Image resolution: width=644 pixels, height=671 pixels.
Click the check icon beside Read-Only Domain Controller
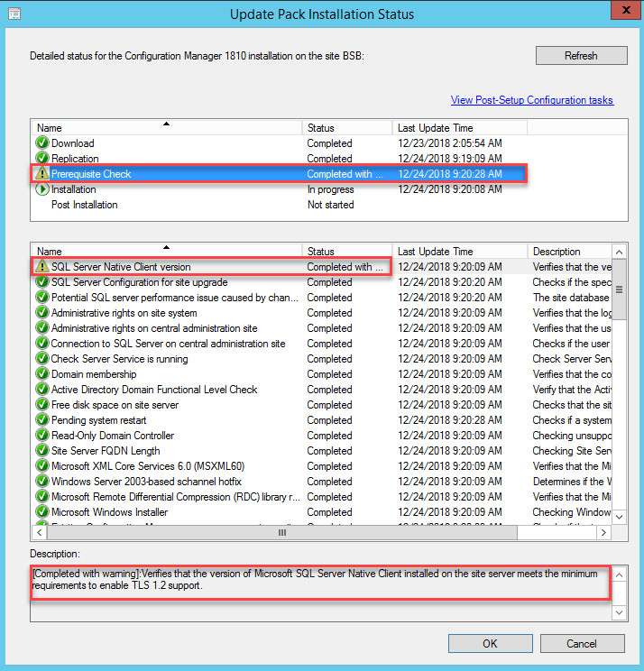(x=41, y=436)
